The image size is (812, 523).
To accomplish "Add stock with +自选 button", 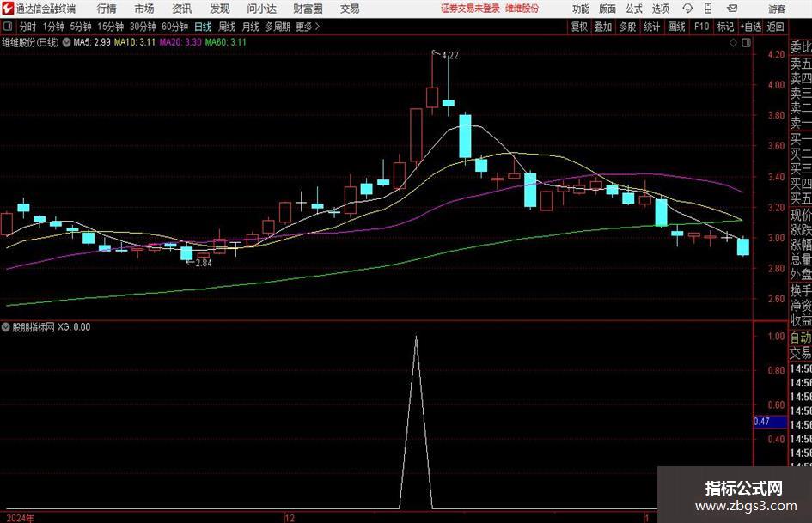I will tap(751, 27).
